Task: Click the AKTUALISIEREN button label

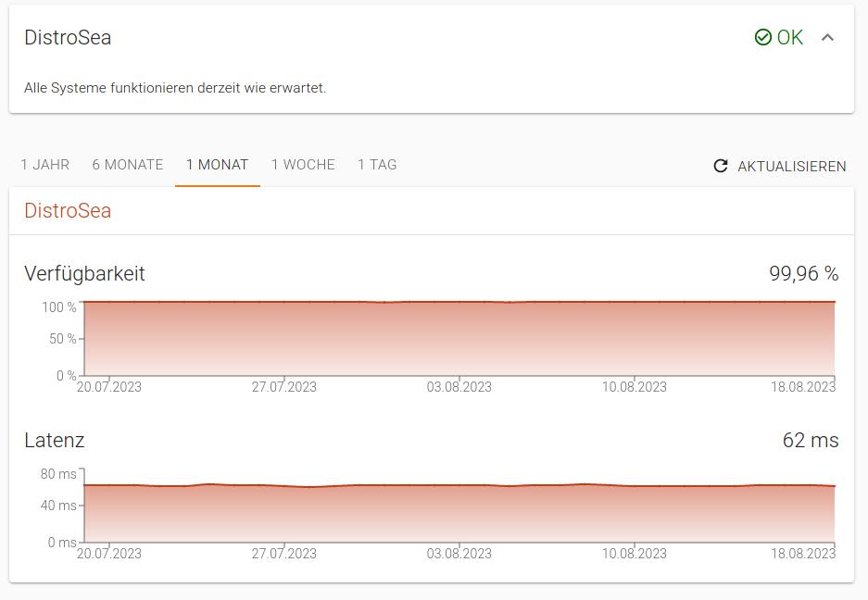Action: pos(792,166)
